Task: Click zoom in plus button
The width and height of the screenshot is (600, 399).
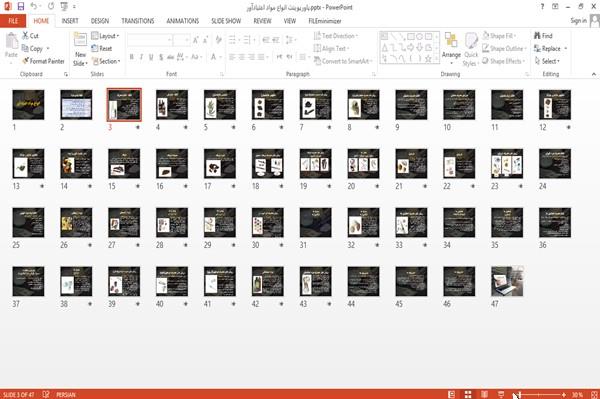Action: point(564,394)
